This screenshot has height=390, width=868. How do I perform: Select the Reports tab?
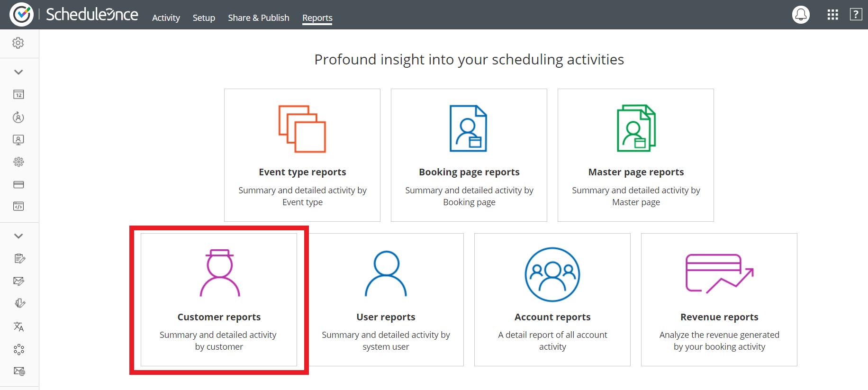(317, 18)
